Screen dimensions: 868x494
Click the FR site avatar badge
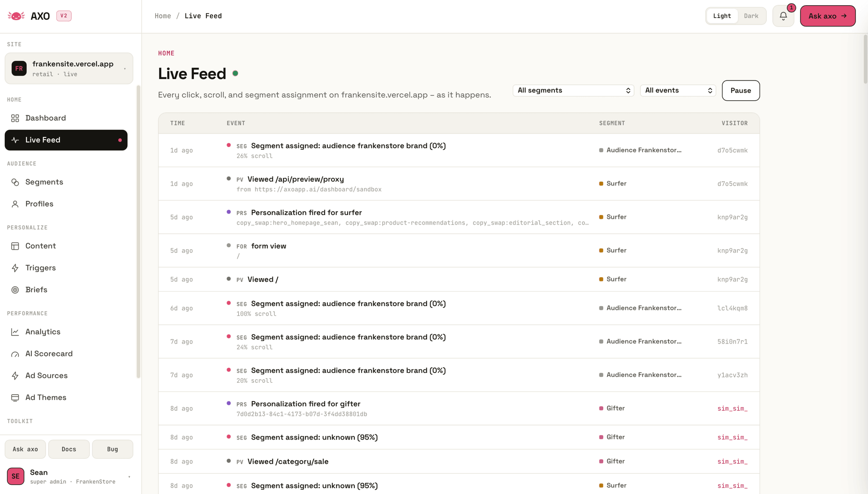click(19, 68)
